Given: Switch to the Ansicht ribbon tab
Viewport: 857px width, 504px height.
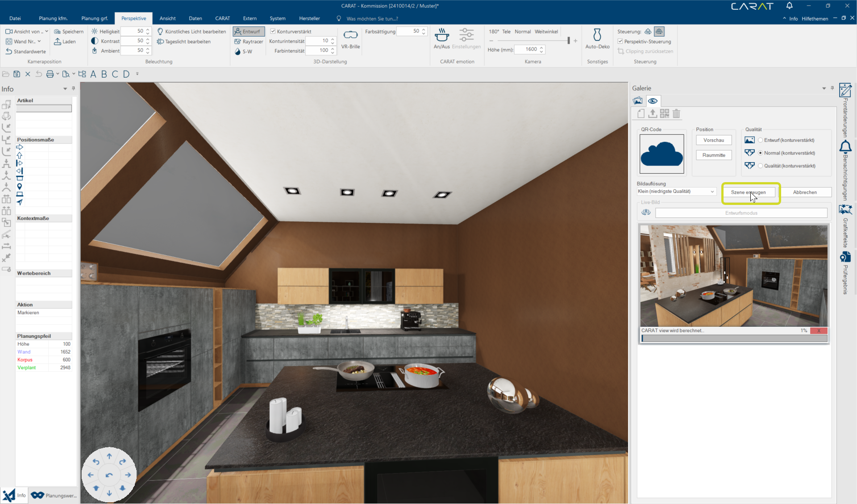Looking at the screenshot, I should click(167, 18).
